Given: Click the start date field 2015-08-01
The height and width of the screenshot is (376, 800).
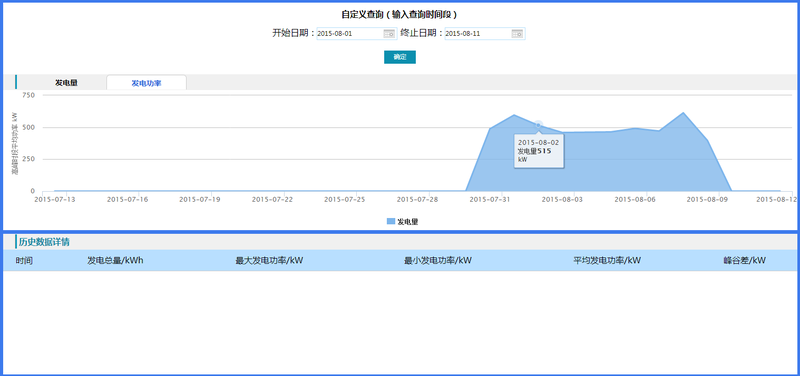Looking at the screenshot, I should pyautogui.click(x=357, y=34).
